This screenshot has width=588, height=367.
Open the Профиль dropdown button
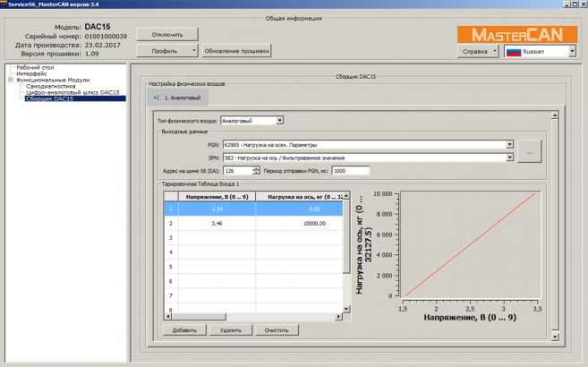(167, 51)
